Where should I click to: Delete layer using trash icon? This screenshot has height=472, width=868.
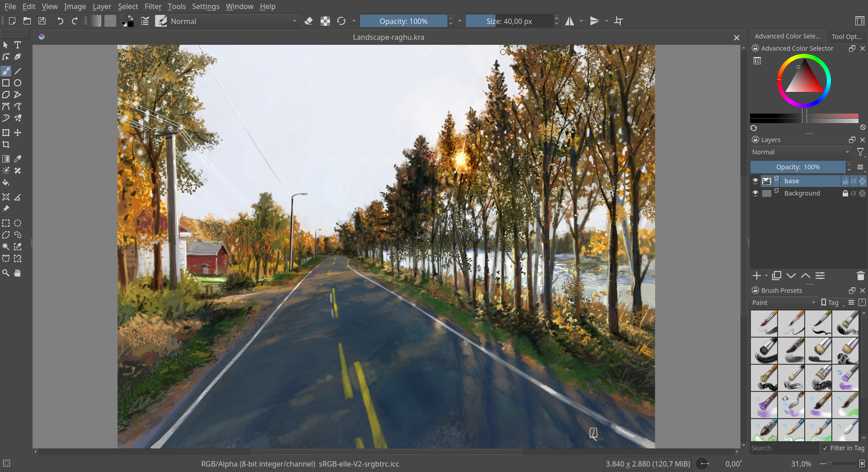860,276
